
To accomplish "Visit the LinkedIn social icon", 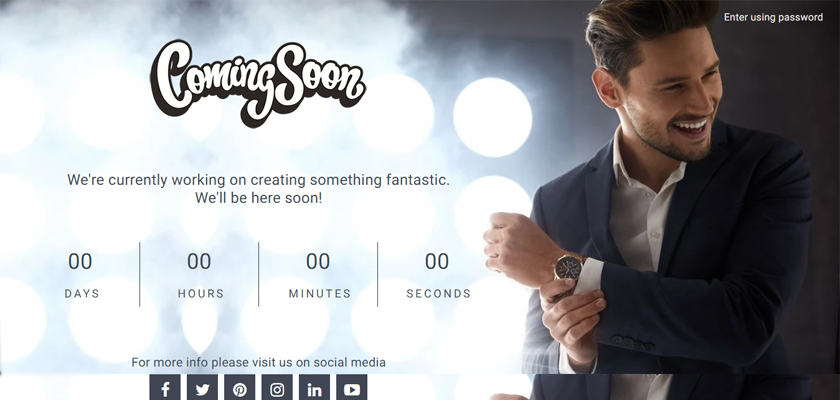I will click(314, 387).
